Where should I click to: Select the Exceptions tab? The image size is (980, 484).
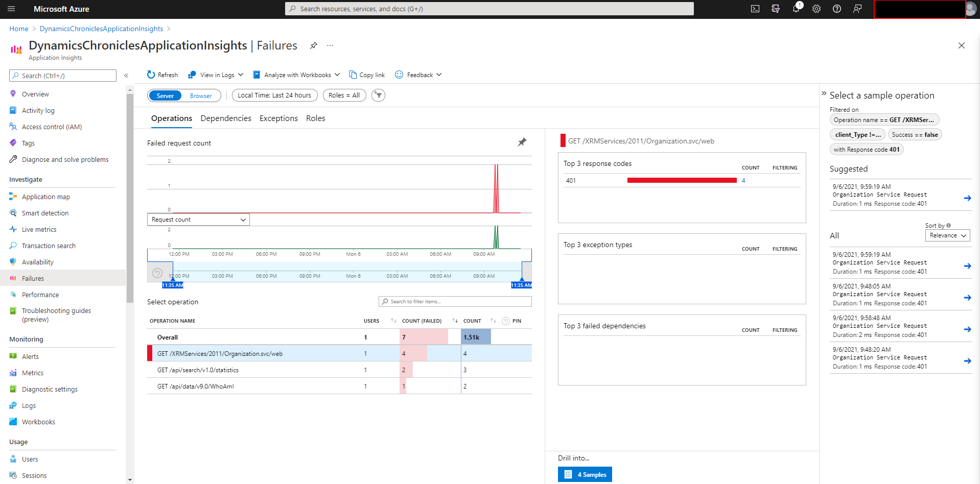point(278,118)
